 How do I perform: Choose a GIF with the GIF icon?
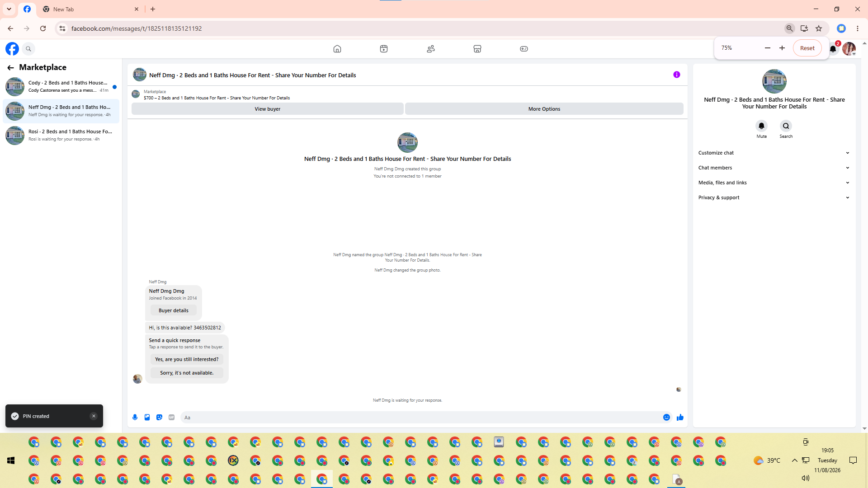(x=171, y=418)
